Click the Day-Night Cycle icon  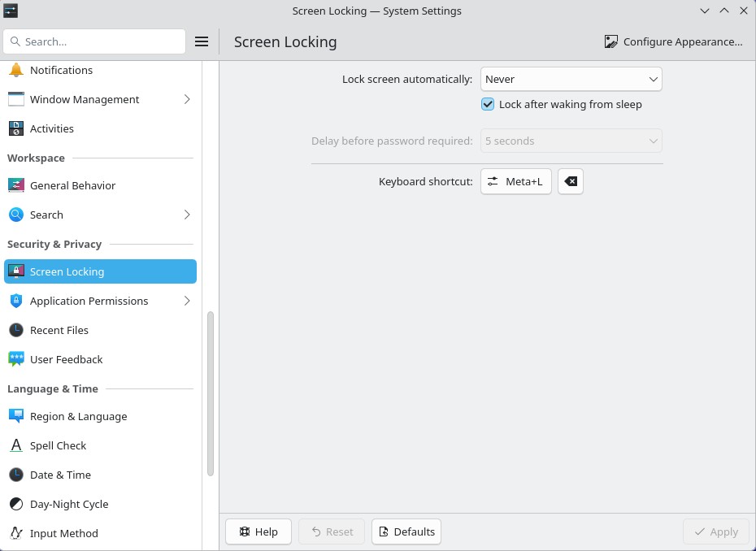point(15,504)
